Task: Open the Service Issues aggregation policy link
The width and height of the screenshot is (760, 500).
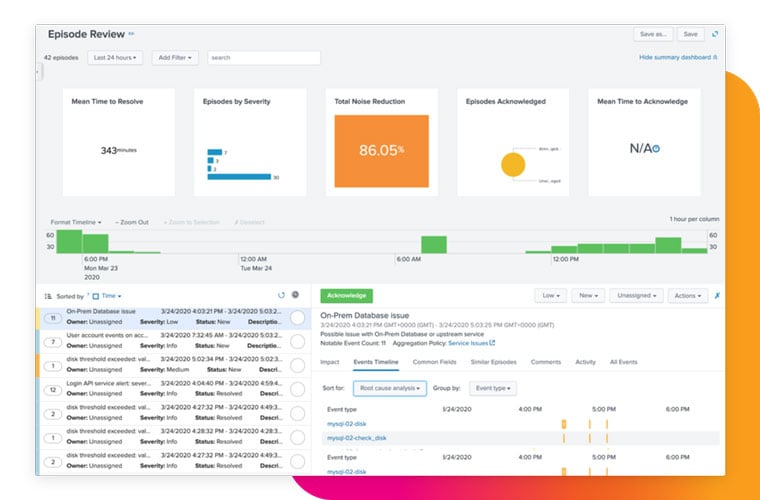Action: pos(471,343)
